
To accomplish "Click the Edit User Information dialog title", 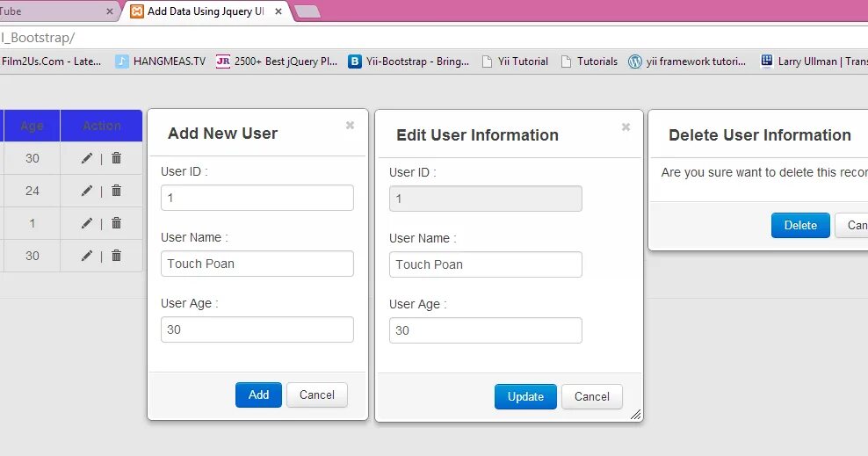I will tap(477, 135).
